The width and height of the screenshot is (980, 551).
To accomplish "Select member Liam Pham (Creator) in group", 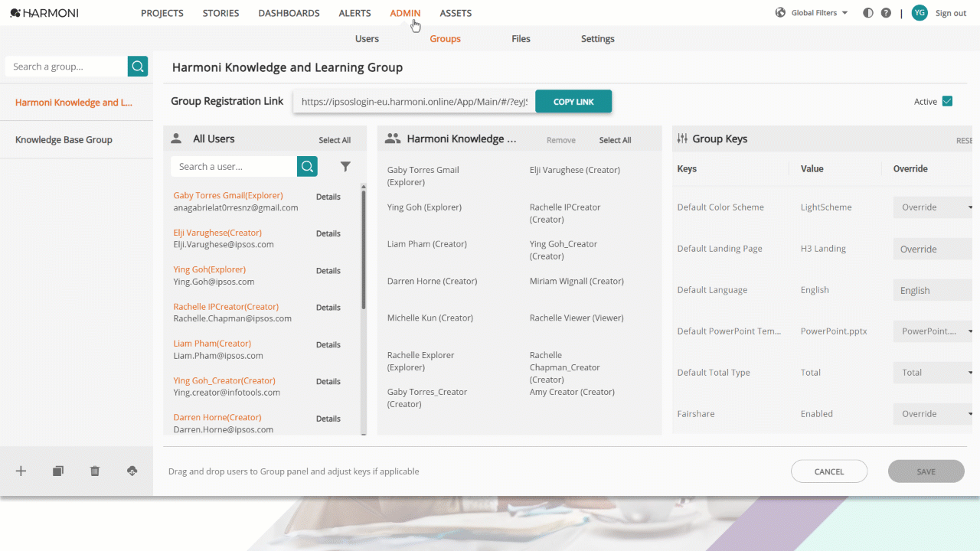I will pos(427,244).
